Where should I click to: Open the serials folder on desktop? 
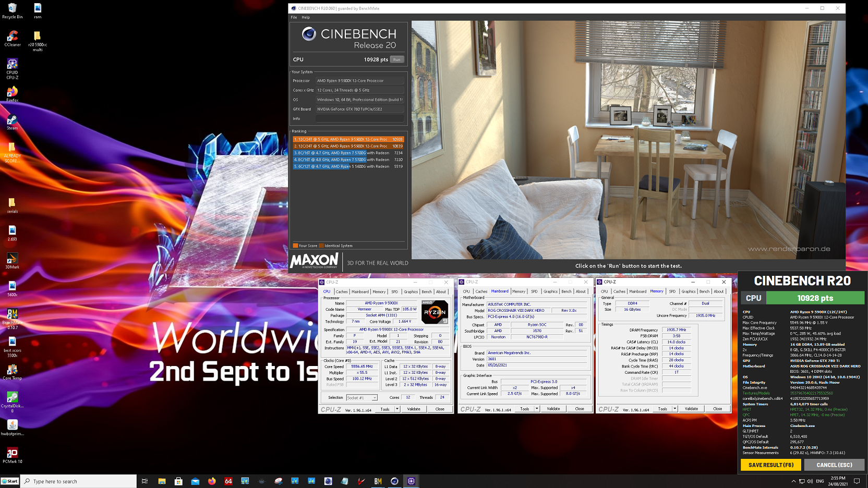[13, 205]
